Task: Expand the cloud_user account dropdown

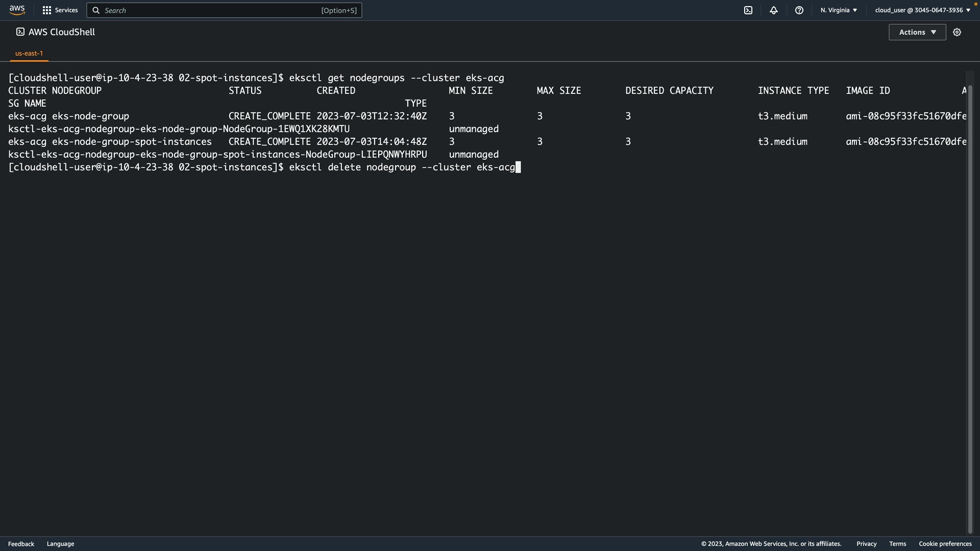Action: point(922,10)
